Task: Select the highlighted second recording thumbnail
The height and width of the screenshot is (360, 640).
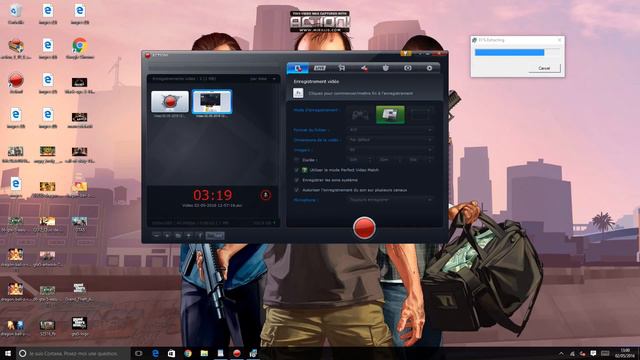Action: [212, 102]
